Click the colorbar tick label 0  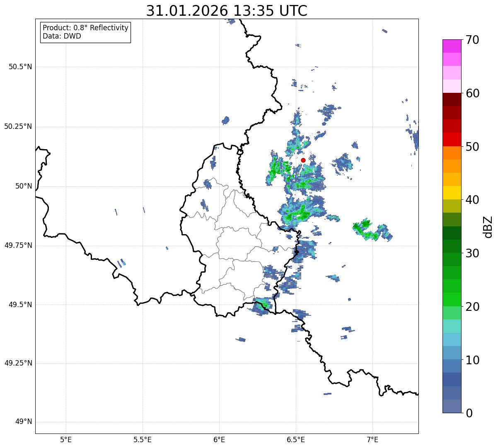coord(469,413)
